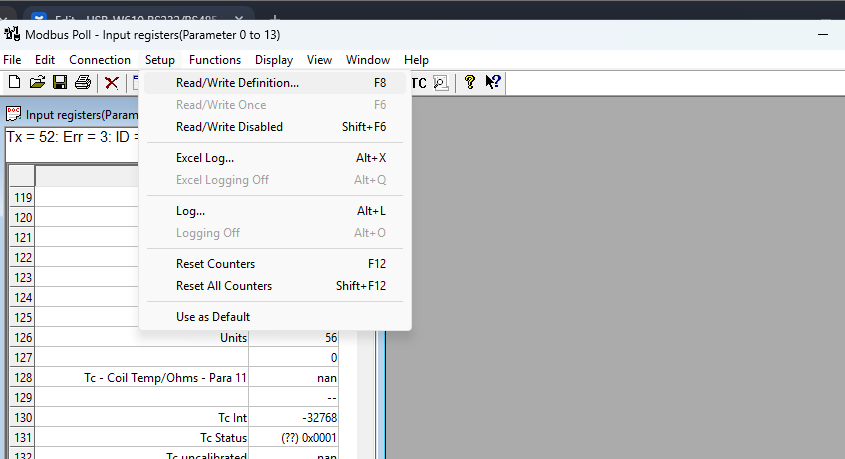Click the Modbus Poll title bar icon
Viewport: 845px width, 459px height.
[x=12, y=34]
